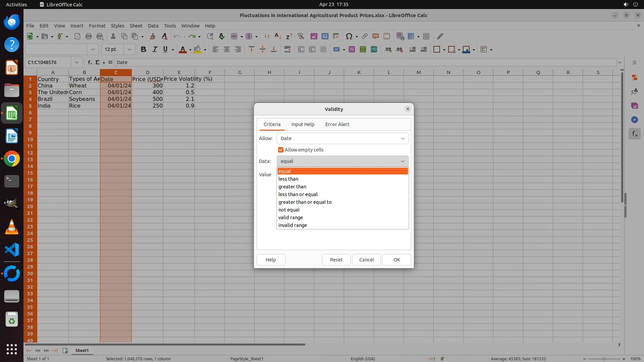644x362 pixels.
Task: Click the Insert Chart icon
Action: (325, 36)
